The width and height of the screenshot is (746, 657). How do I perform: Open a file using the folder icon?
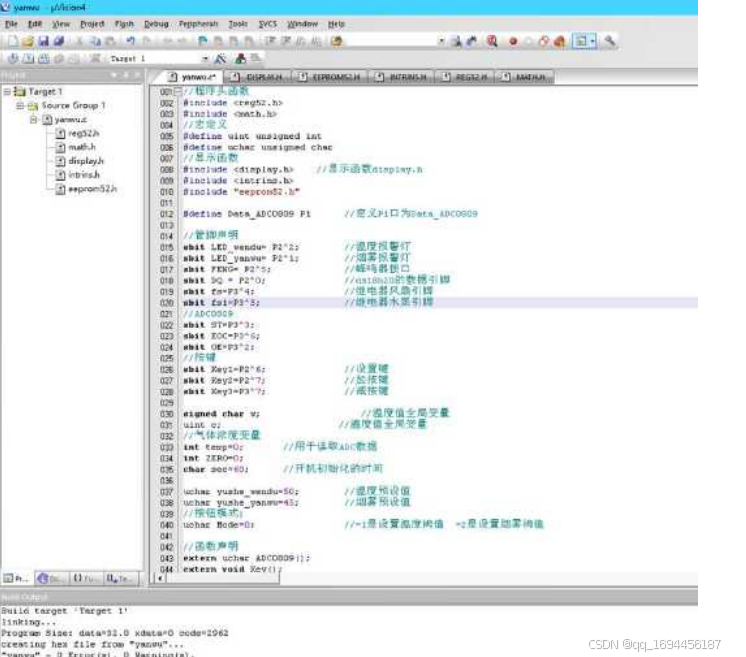28,41
